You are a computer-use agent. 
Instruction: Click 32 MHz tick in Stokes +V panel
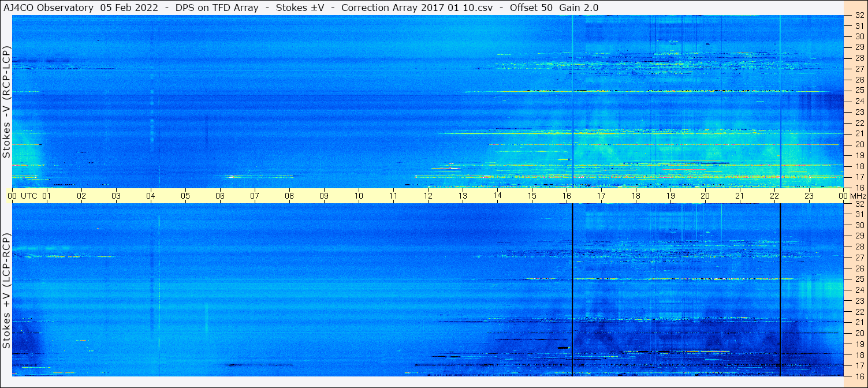click(x=859, y=204)
